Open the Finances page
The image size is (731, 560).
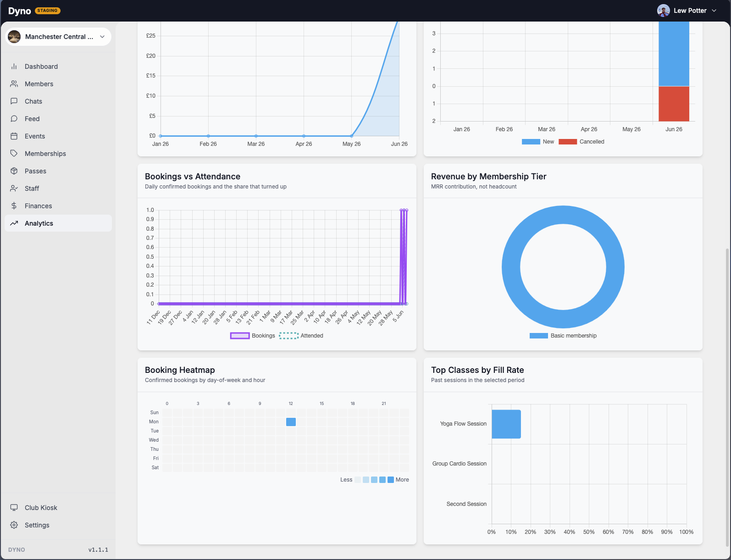point(58,206)
